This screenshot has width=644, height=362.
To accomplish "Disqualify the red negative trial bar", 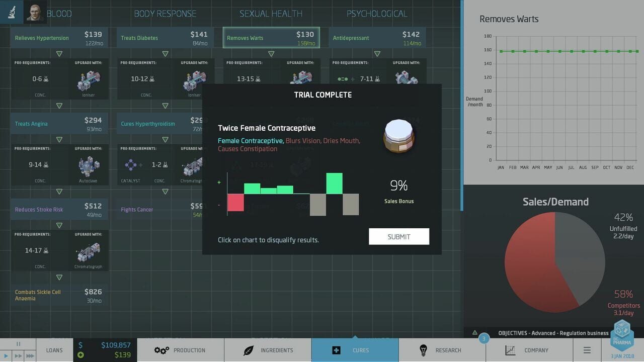I will click(235, 203).
